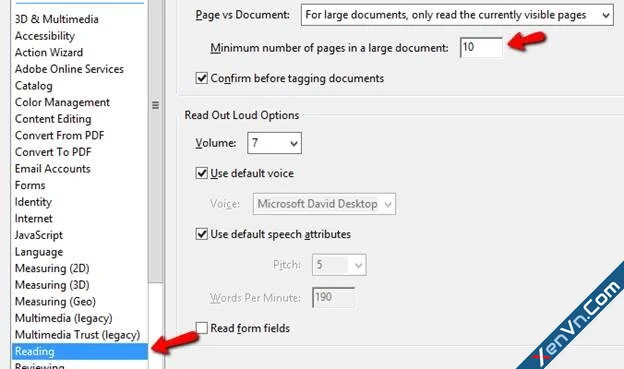Open Color Management category

tap(62, 102)
